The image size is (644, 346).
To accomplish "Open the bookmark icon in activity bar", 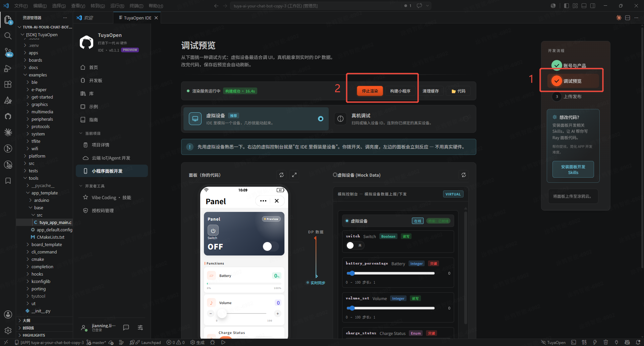I will pyautogui.click(x=8, y=181).
